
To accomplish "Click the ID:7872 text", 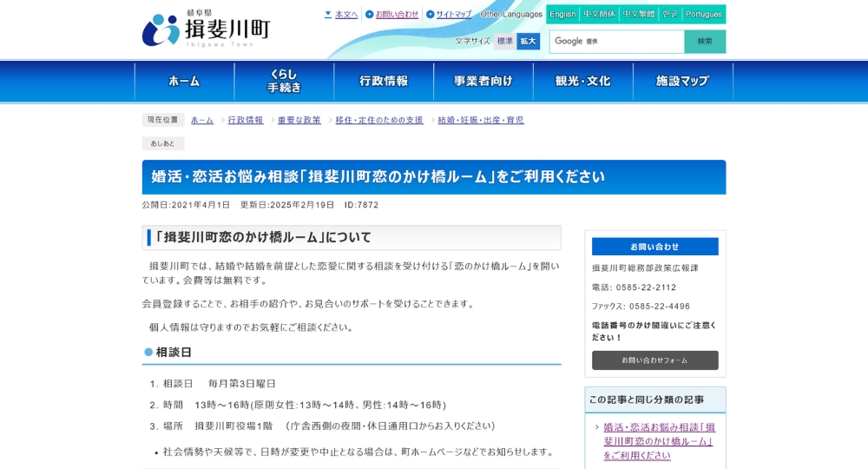I will coord(361,205).
